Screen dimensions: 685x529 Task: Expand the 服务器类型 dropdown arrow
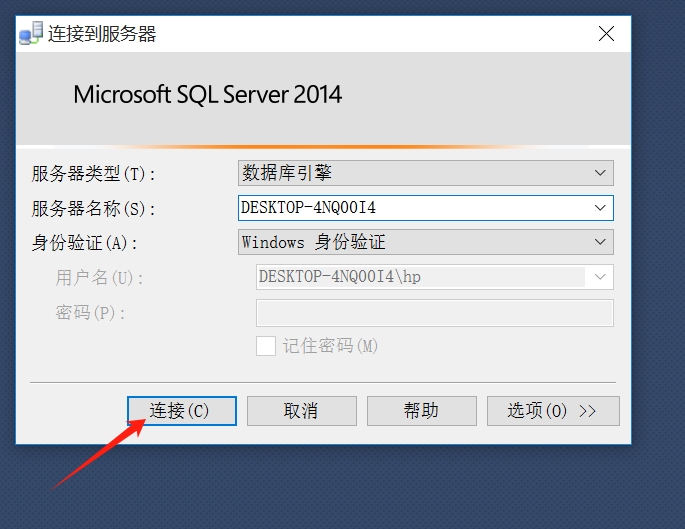click(x=600, y=173)
